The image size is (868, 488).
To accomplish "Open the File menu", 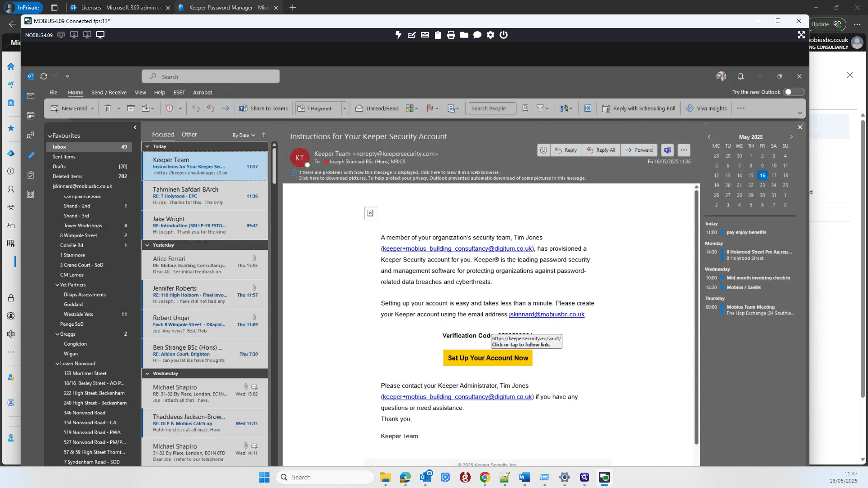I will tap(53, 93).
